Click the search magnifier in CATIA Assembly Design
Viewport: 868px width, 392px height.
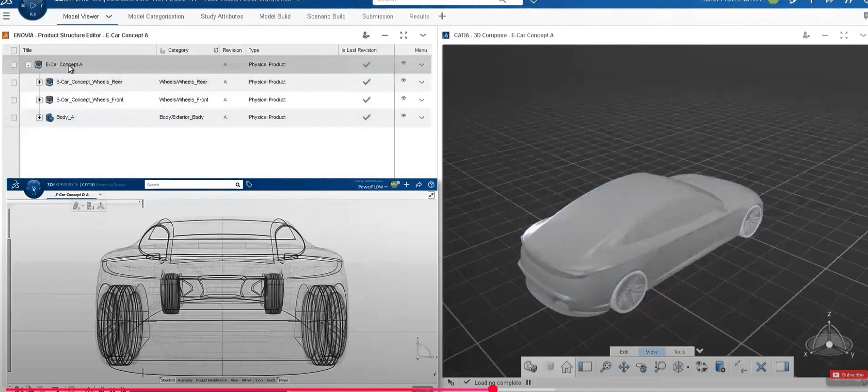click(238, 185)
